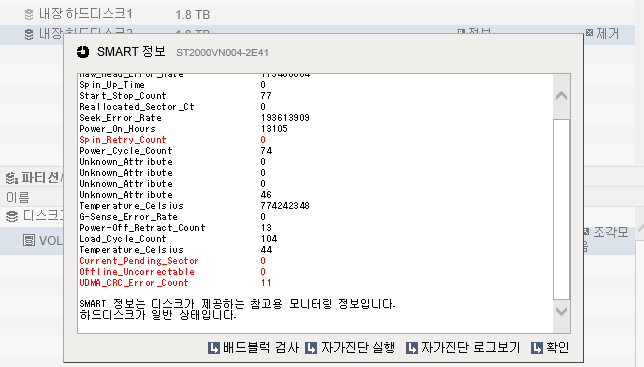Click the Power_Cycle_Count value 74

tap(266, 151)
